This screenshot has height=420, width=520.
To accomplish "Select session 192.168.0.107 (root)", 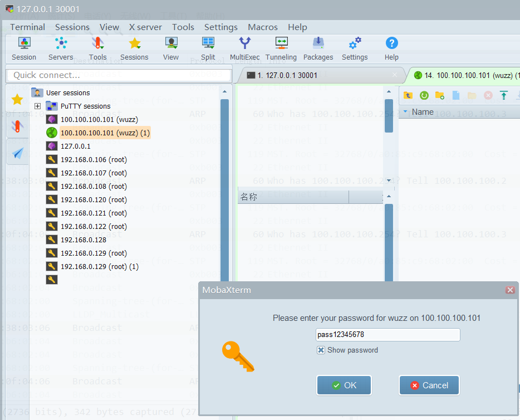I will click(x=94, y=173).
